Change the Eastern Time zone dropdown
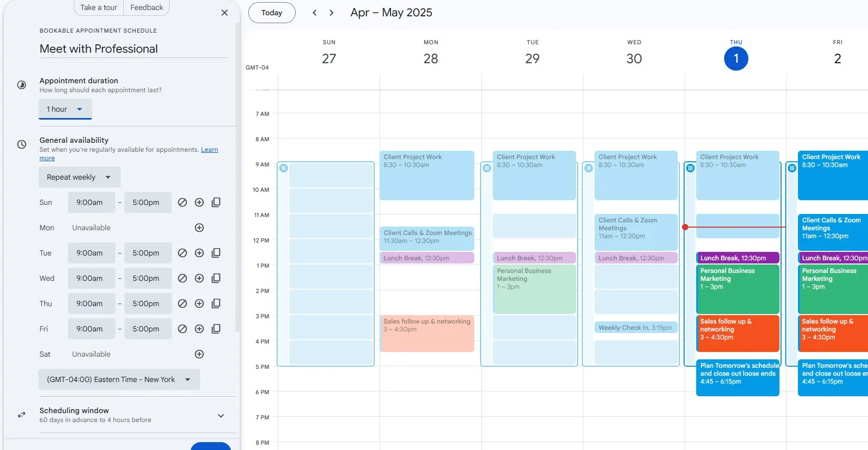This screenshot has width=868, height=450. tap(119, 379)
